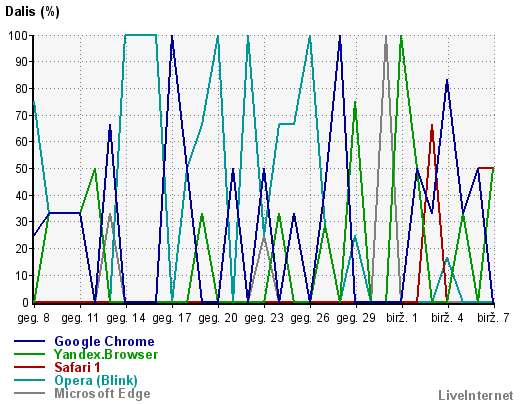
Task: Click the red Safari line swatch
Action: [x=29, y=367]
